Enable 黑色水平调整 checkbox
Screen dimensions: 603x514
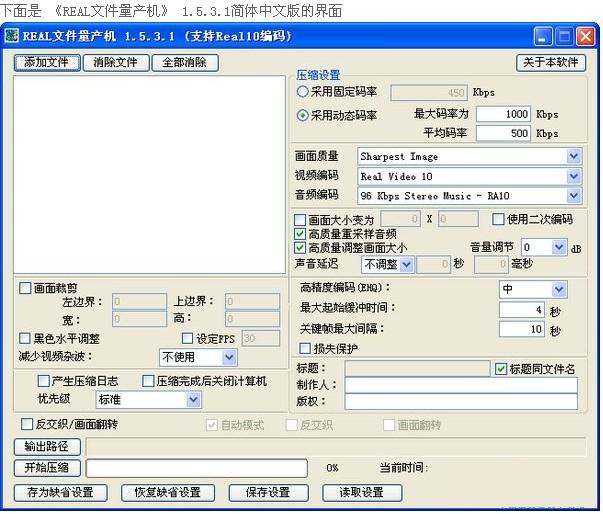25,338
